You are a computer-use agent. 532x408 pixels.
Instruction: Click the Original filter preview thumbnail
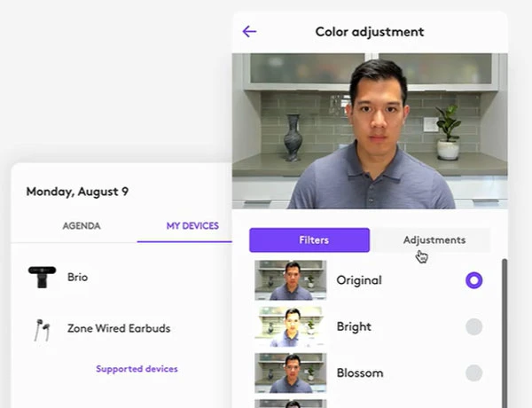pyautogui.click(x=290, y=280)
